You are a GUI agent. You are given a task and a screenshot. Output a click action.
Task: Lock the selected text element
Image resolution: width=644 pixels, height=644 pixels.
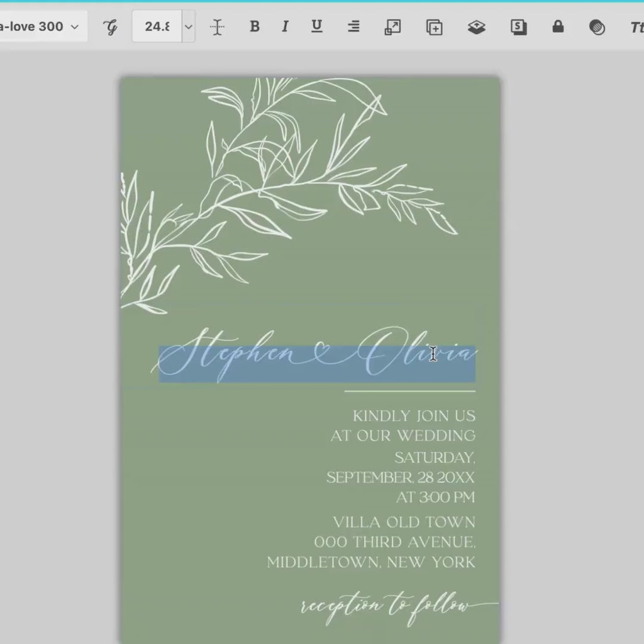(558, 26)
